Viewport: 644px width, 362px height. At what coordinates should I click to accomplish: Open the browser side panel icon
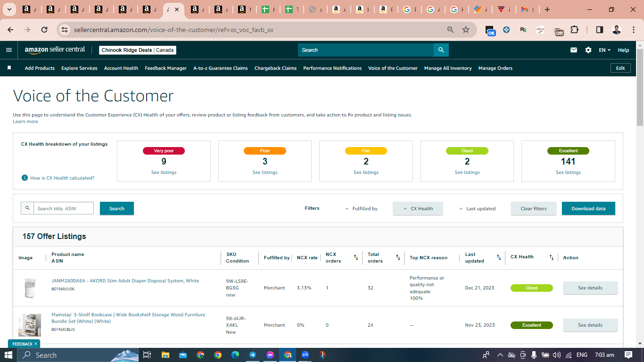600,30
